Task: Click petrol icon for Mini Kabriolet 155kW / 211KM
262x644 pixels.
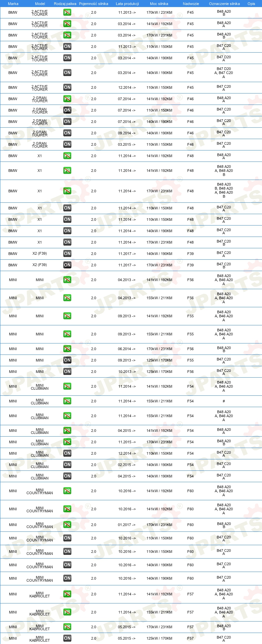Action: click(x=67, y=612)
